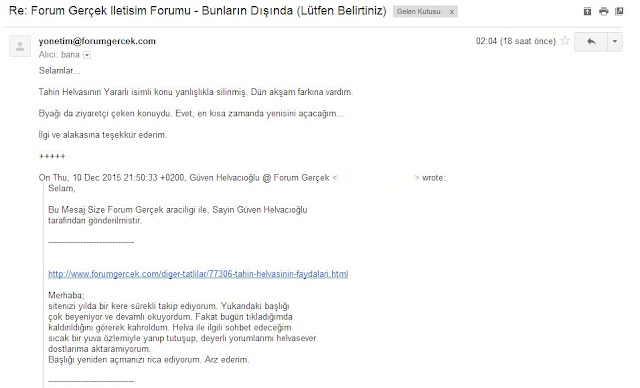Click the quoted greeting 'Selam,'
The height and width of the screenshot is (388, 640).
tap(62, 188)
